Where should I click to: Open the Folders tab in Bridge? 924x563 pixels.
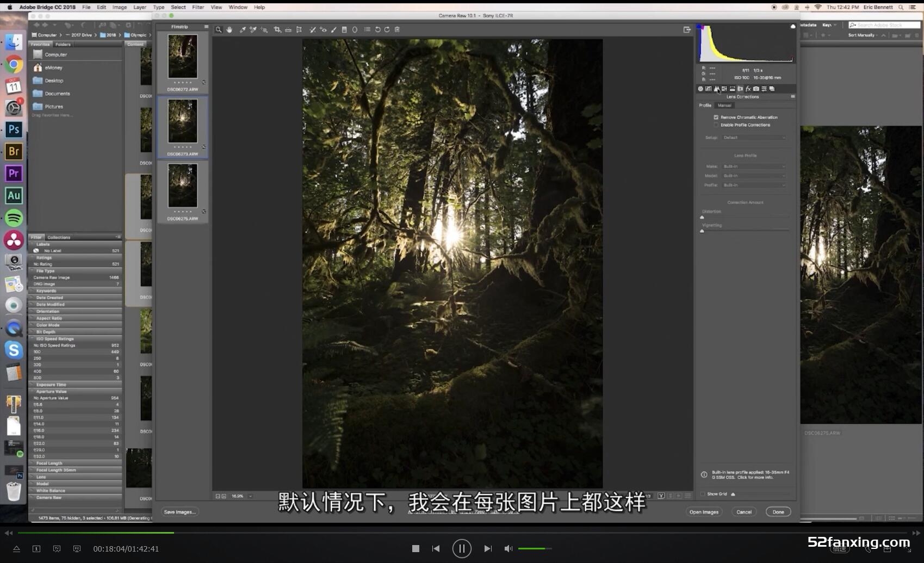pyautogui.click(x=63, y=45)
